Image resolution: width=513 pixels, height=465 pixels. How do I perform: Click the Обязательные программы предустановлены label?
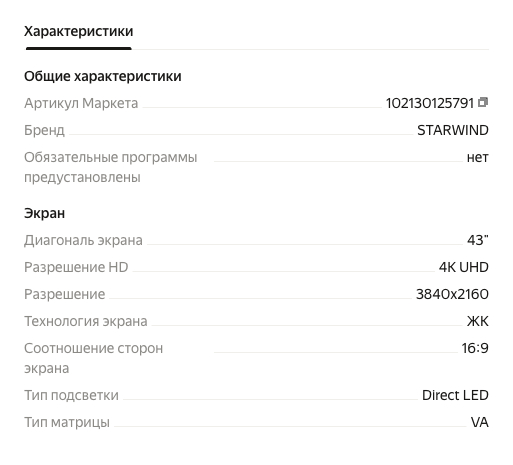pyautogui.click(x=111, y=167)
